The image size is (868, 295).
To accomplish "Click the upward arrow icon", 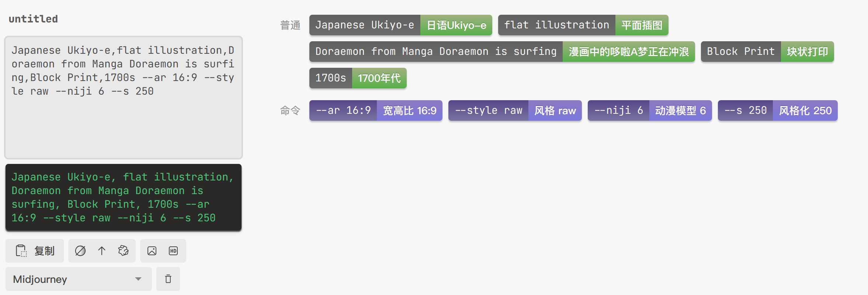I will click(102, 251).
